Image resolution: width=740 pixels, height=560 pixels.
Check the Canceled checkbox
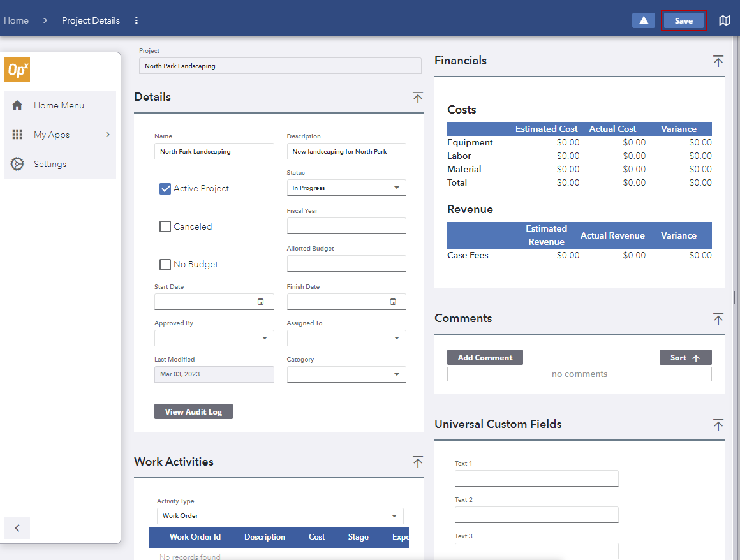point(165,226)
